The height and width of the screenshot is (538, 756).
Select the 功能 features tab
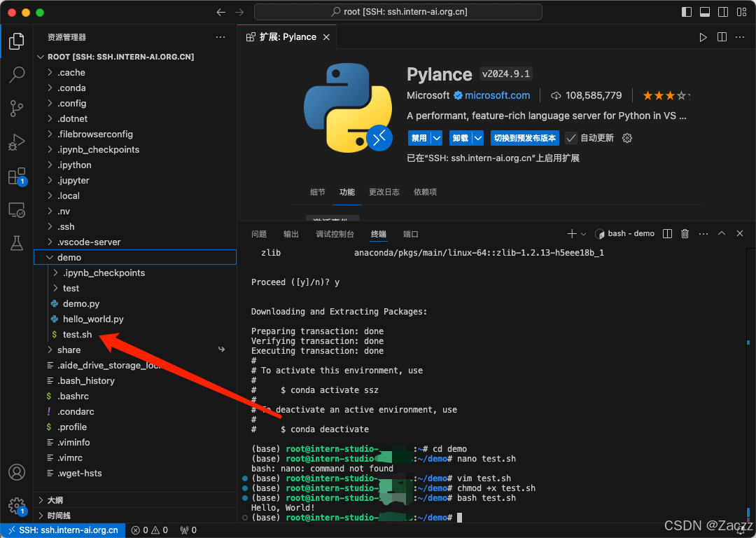(x=346, y=192)
